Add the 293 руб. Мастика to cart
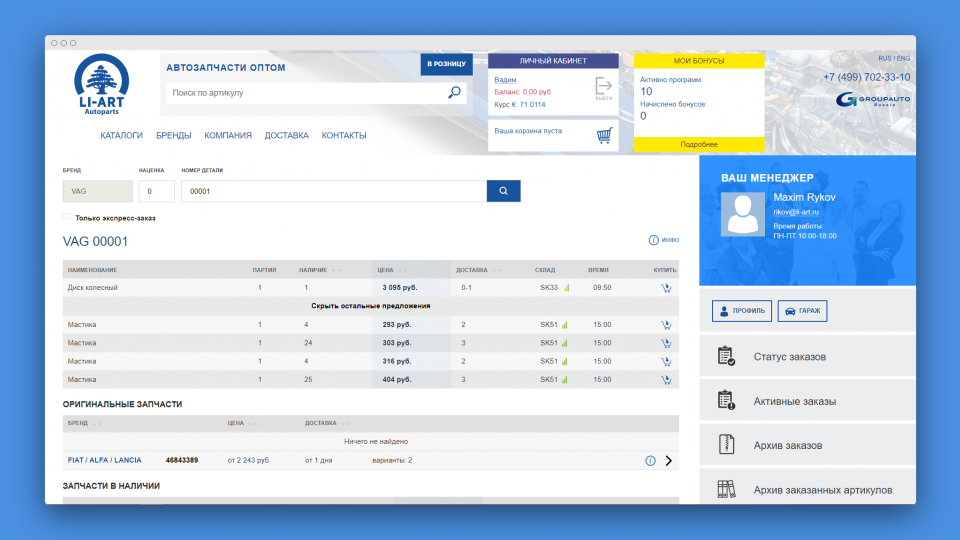Image resolution: width=960 pixels, height=540 pixels. tap(666, 325)
